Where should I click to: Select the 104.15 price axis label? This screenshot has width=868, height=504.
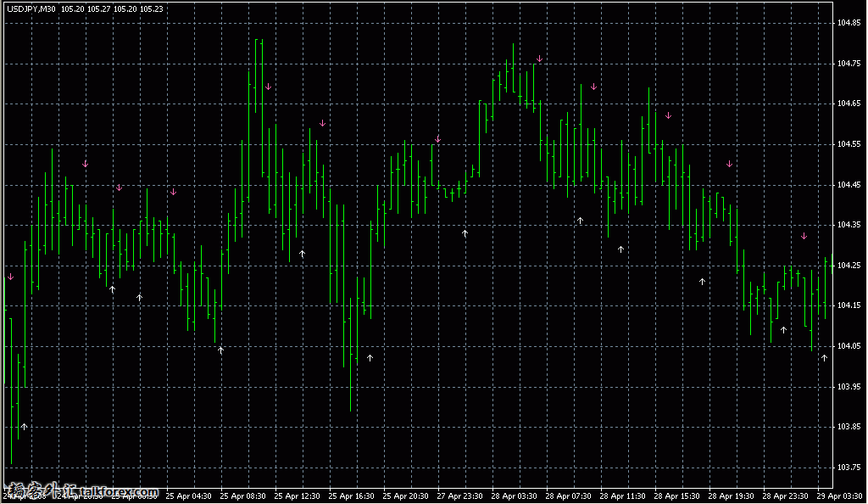(849, 305)
